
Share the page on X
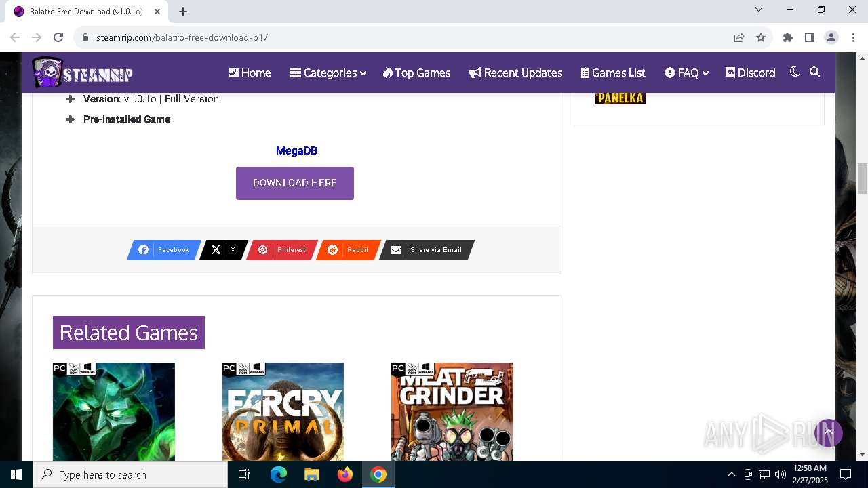223,250
